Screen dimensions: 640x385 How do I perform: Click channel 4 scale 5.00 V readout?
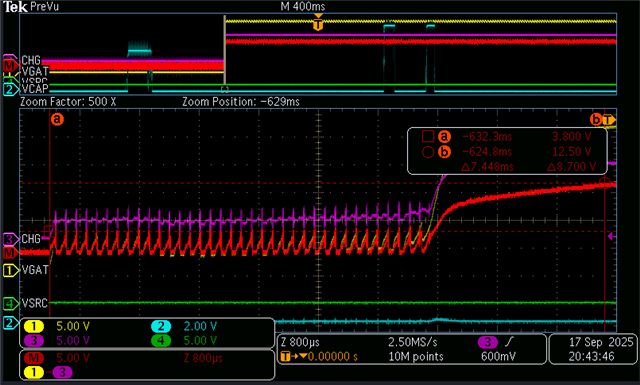200,340
